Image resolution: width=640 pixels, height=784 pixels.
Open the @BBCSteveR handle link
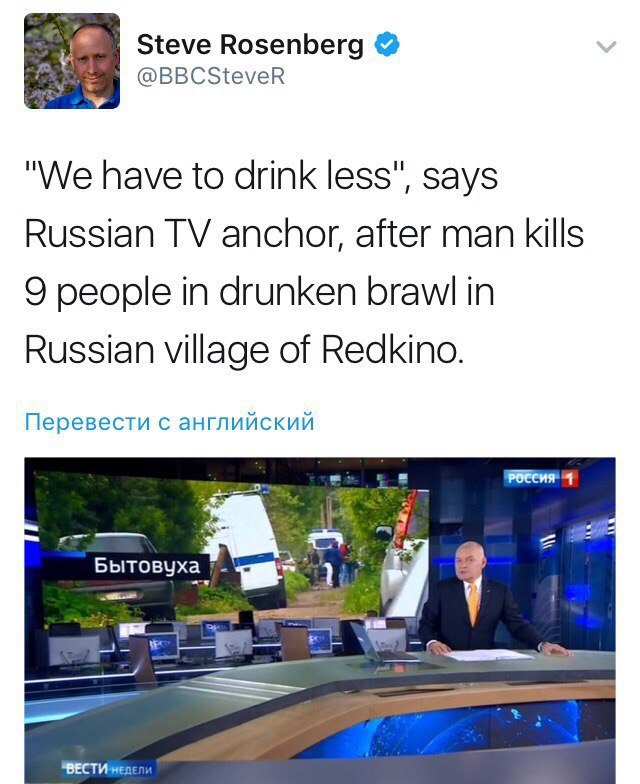210,76
